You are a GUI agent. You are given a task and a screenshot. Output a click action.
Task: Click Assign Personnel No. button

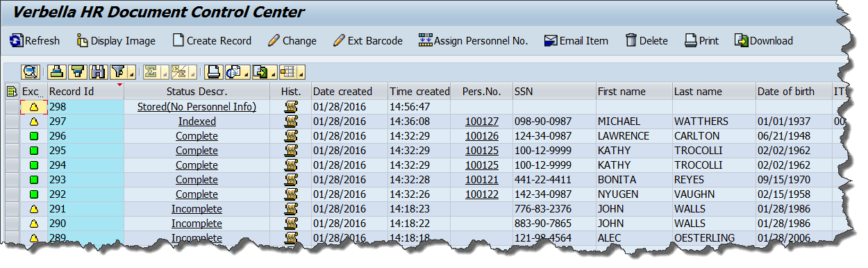473,41
